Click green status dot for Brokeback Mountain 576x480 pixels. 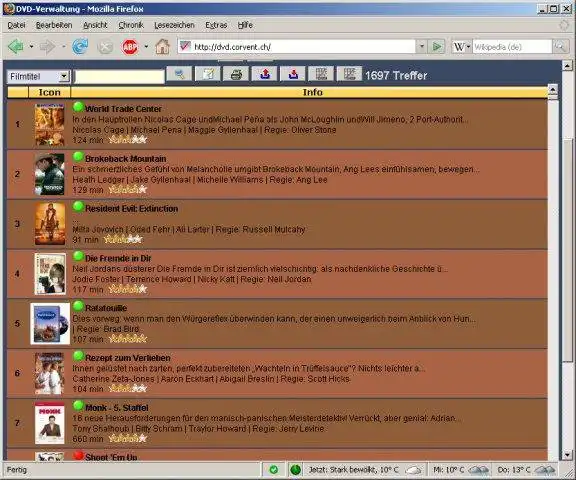click(x=78, y=157)
